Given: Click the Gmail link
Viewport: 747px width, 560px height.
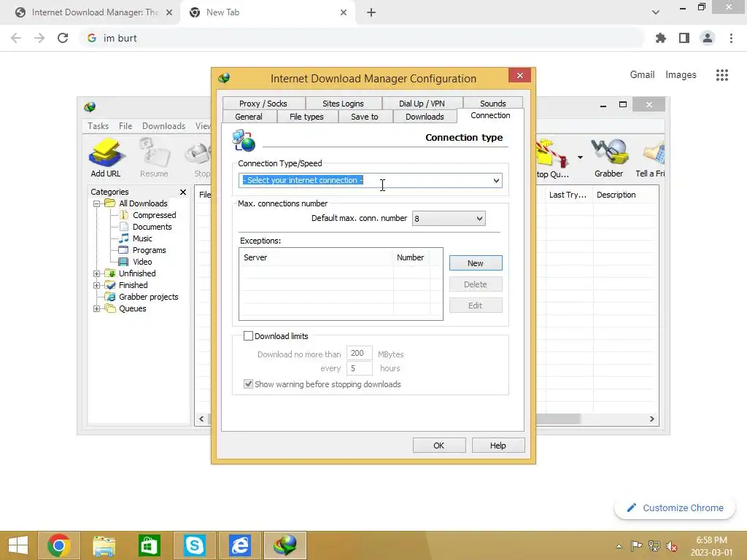Looking at the screenshot, I should (642, 75).
